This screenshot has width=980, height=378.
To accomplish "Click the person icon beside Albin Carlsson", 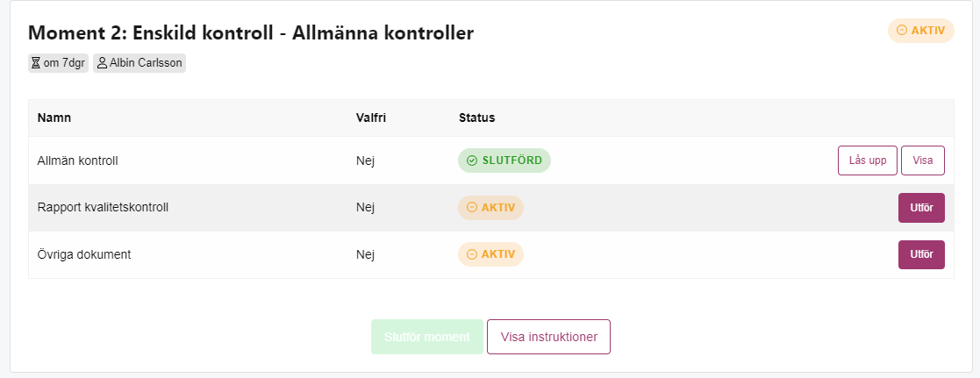I will [102, 63].
